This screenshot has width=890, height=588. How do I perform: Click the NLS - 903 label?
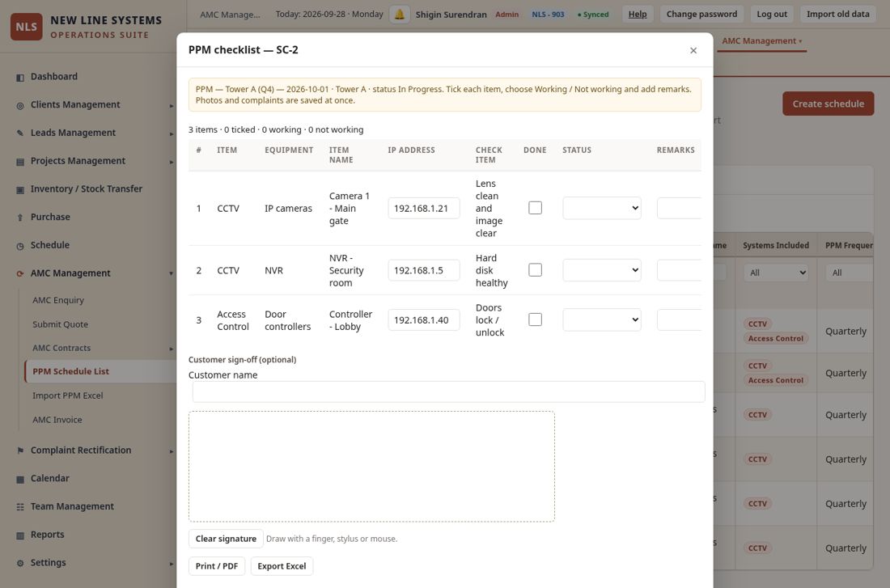(548, 15)
